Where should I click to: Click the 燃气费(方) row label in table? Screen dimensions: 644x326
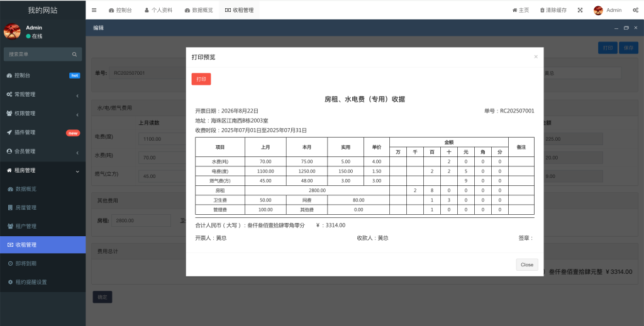coord(219,181)
